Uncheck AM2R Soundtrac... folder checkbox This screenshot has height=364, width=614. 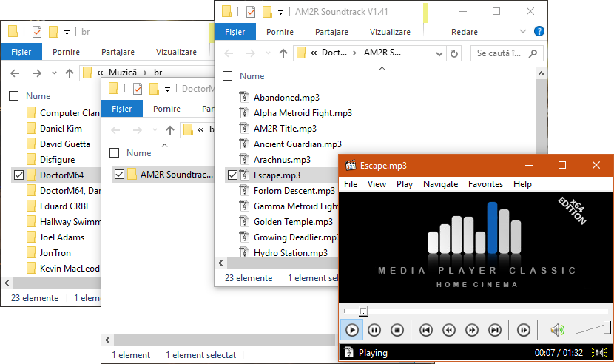(x=119, y=175)
